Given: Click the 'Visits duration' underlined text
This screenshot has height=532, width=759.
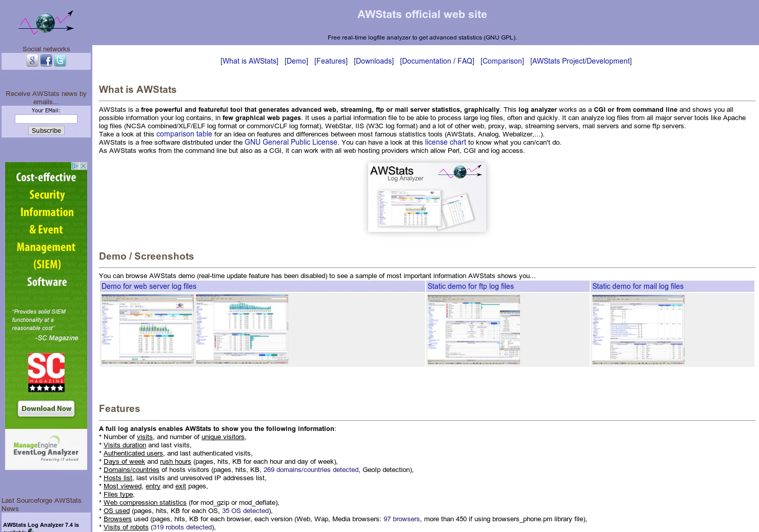Looking at the screenshot, I should click(125, 445).
